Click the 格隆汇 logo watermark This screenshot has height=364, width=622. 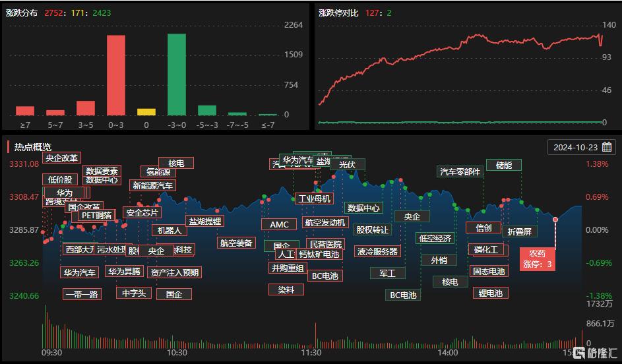click(x=596, y=353)
